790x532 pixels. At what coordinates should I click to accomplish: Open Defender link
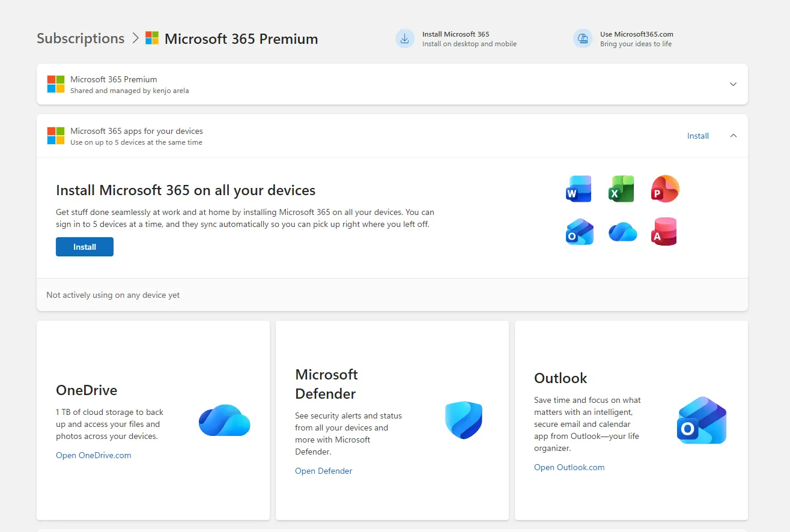(324, 471)
